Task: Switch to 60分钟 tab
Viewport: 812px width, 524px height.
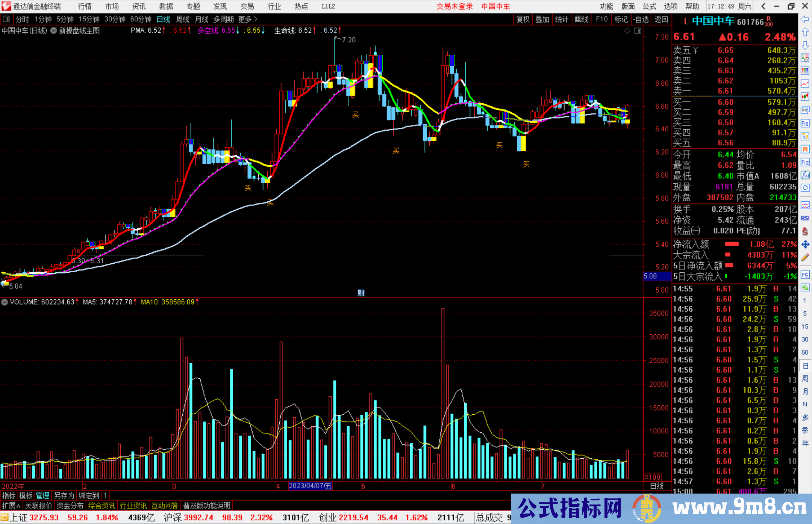Action: click(141, 19)
